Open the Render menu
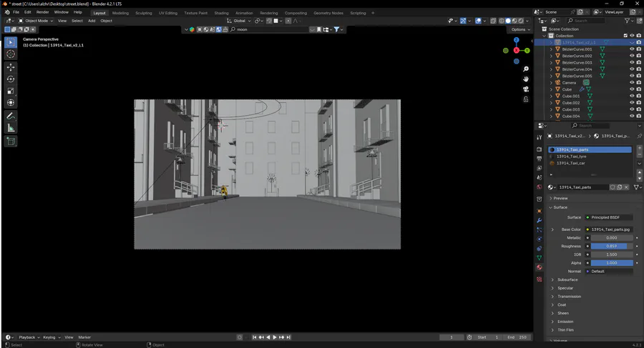644x348 pixels. point(42,12)
